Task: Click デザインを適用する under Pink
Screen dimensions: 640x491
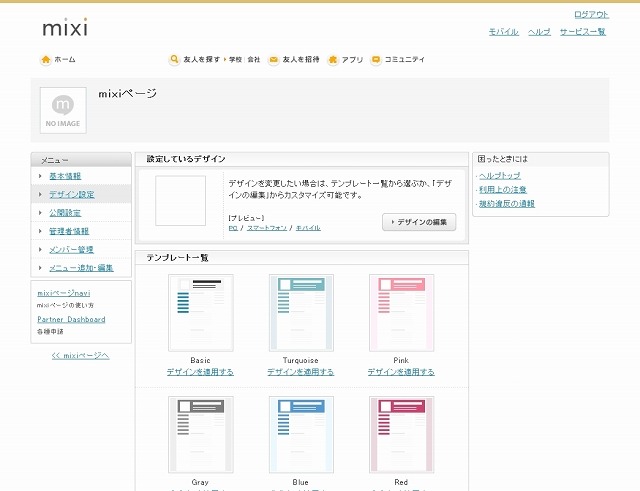Action: (x=401, y=372)
